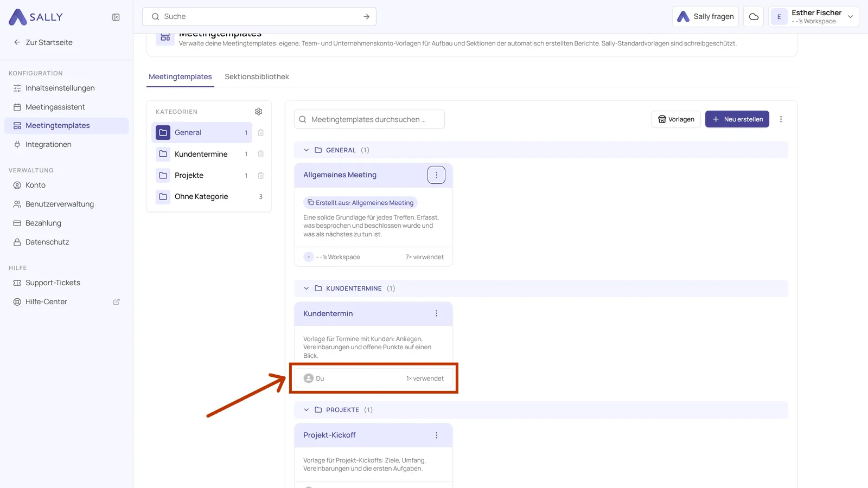Select Ohne Kategorie category

coord(209,196)
